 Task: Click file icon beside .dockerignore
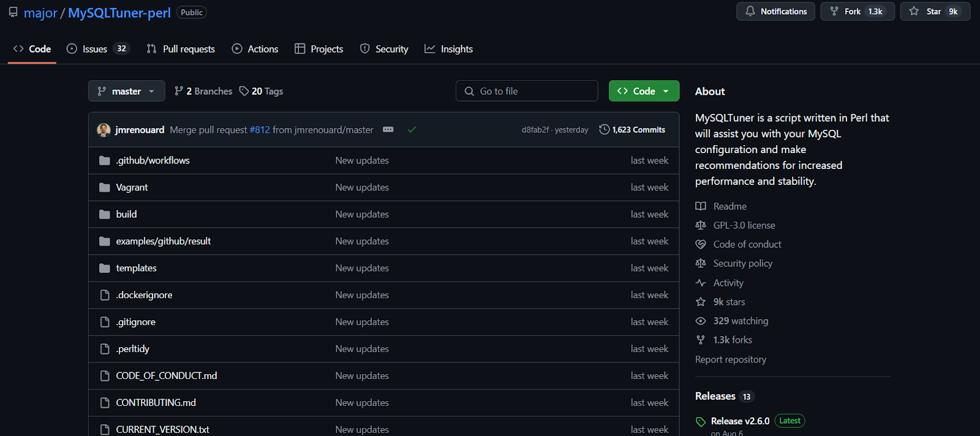[105, 295]
